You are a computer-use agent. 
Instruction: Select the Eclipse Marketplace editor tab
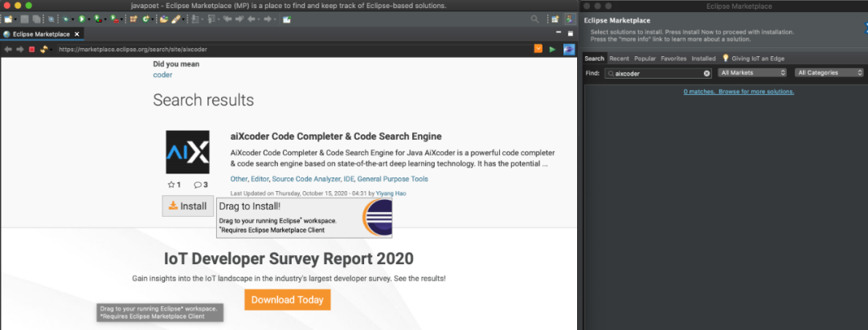[42, 35]
